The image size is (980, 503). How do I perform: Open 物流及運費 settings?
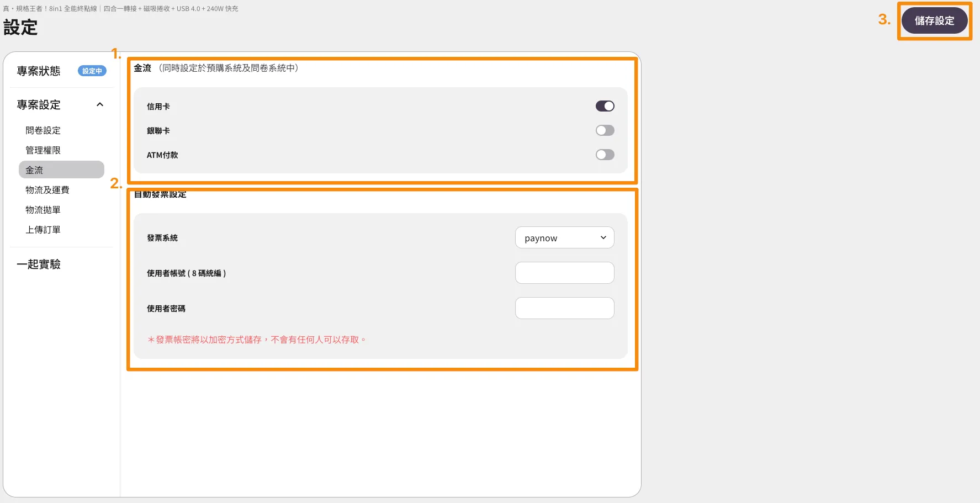pyautogui.click(x=47, y=190)
